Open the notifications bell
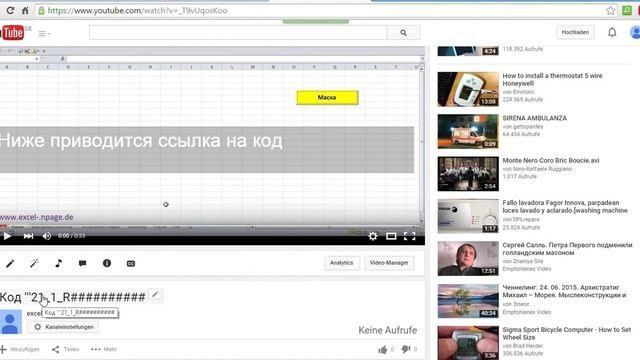The image size is (640, 360). tap(612, 32)
